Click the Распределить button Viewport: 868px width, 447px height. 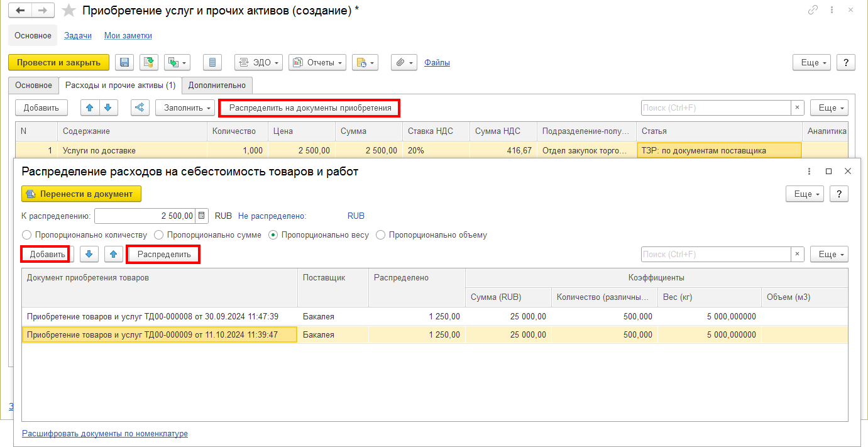coord(164,255)
